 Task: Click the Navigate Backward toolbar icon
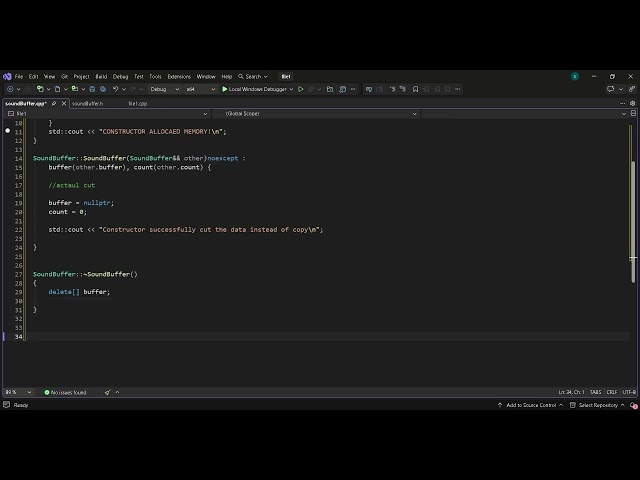[10, 89]
